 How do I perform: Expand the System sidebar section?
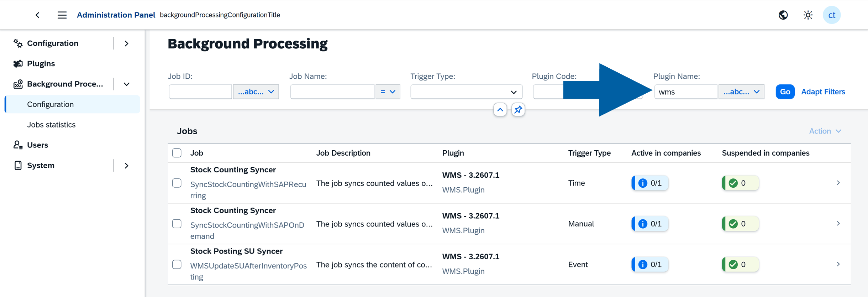point(127,166)
